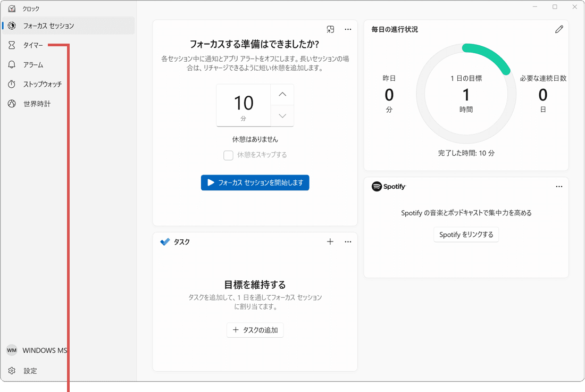The height and width of the screenshot is (392, 585).
Task: Open the タスク card options menu
Action: [348, 241]
